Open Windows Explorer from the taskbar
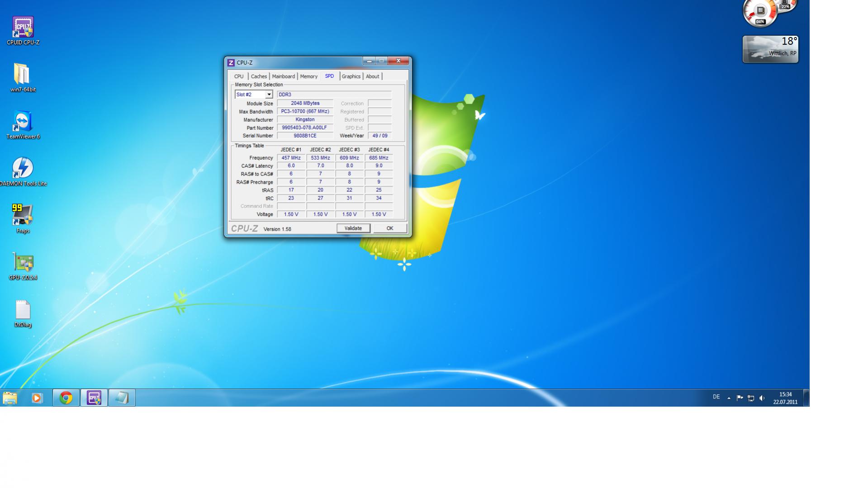Screen dimensions: 868x488 pyautogui.click(x=10, y=398)
